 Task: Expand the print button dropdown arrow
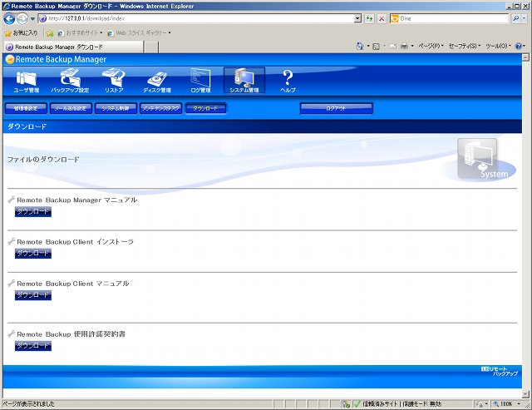pyautogui.click(x=412, y=47)
